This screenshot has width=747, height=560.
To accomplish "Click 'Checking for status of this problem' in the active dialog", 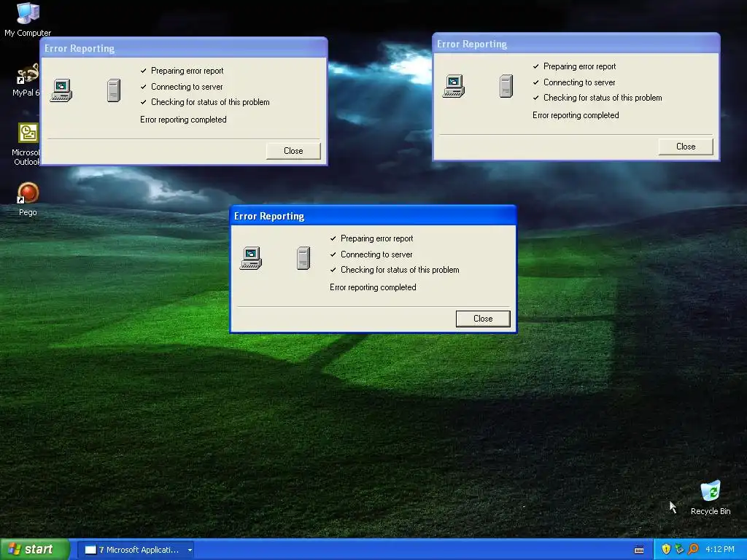I will [x=400, y=270].
